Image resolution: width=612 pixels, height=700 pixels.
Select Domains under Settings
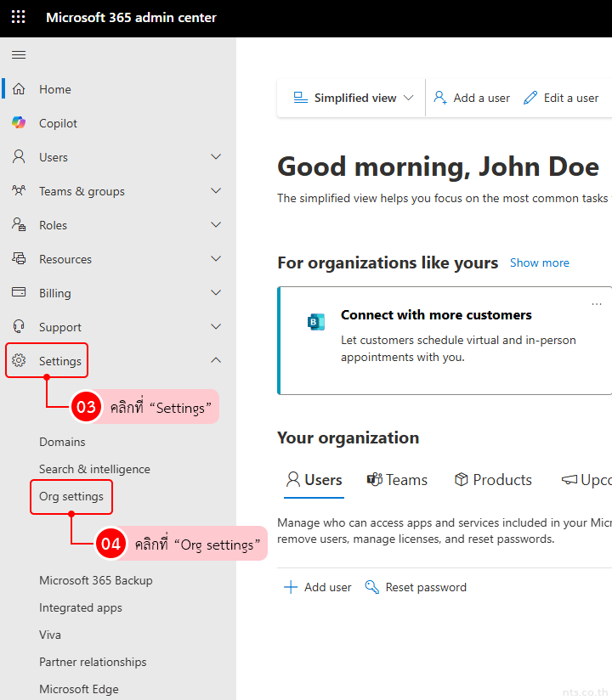point(62,442)
